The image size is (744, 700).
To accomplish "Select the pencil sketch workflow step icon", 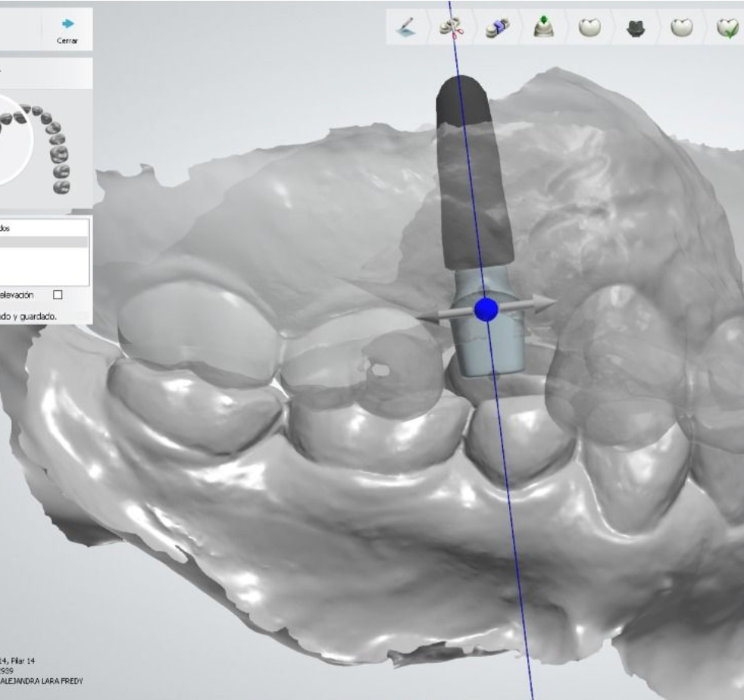I will coord(407,27).
